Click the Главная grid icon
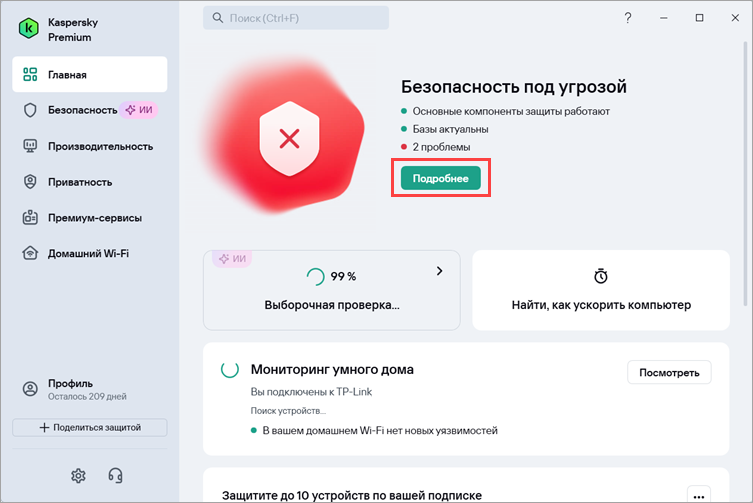Image resolution: width=753 pixels, height=503 pixels. click(x=30, y=74)
